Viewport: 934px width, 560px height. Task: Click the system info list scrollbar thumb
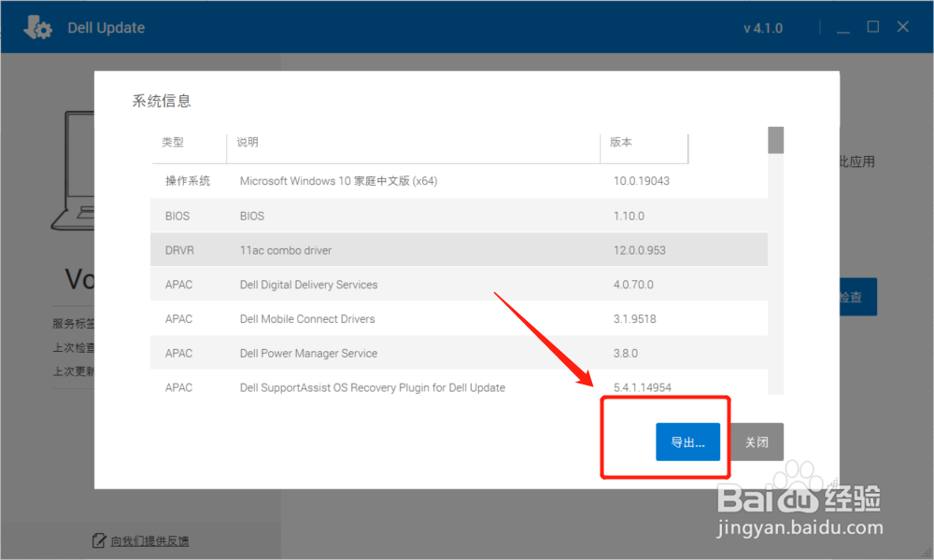(775, 140)
